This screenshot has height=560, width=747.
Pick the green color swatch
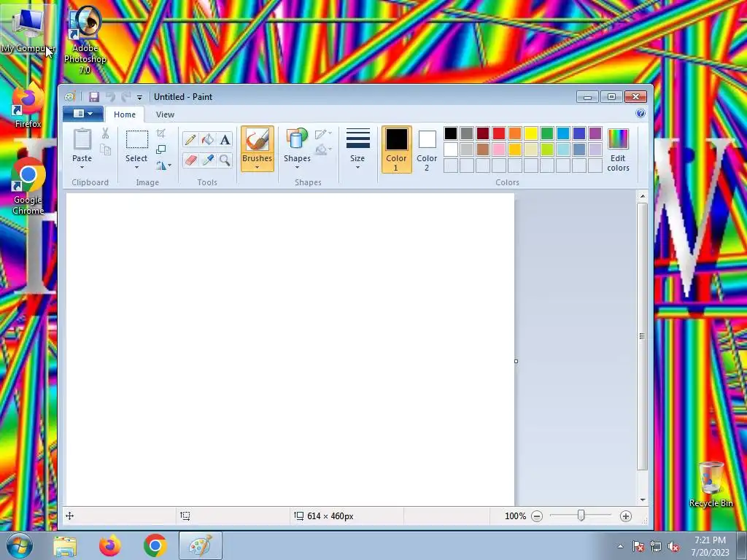[x=547, y=133]
